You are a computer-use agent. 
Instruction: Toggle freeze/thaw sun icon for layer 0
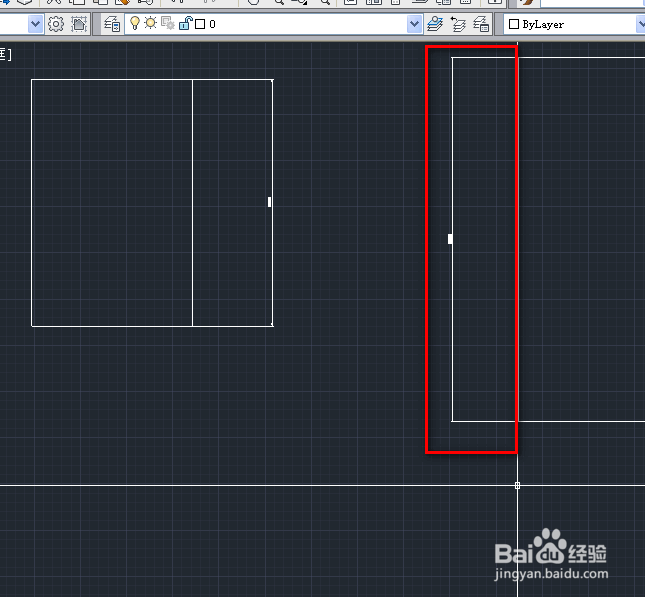151,23
